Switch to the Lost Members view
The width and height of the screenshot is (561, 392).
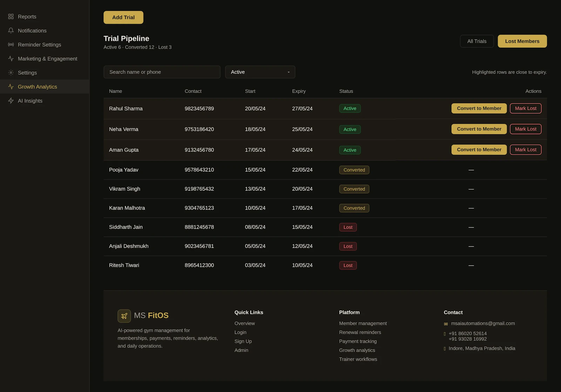click(x=522, y=41)
